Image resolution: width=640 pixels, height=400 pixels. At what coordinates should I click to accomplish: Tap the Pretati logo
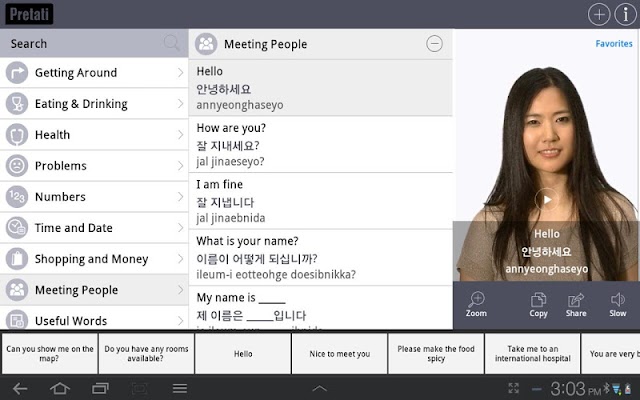29,14
